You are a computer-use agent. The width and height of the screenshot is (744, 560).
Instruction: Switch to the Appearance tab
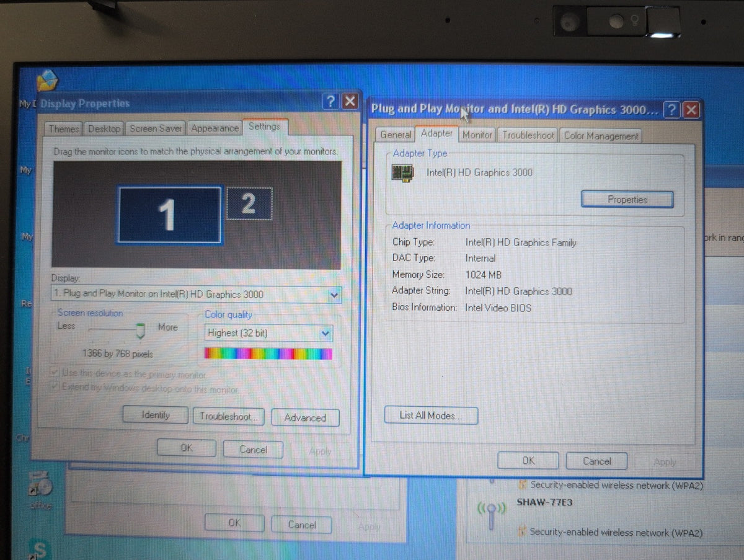[215, 128]
